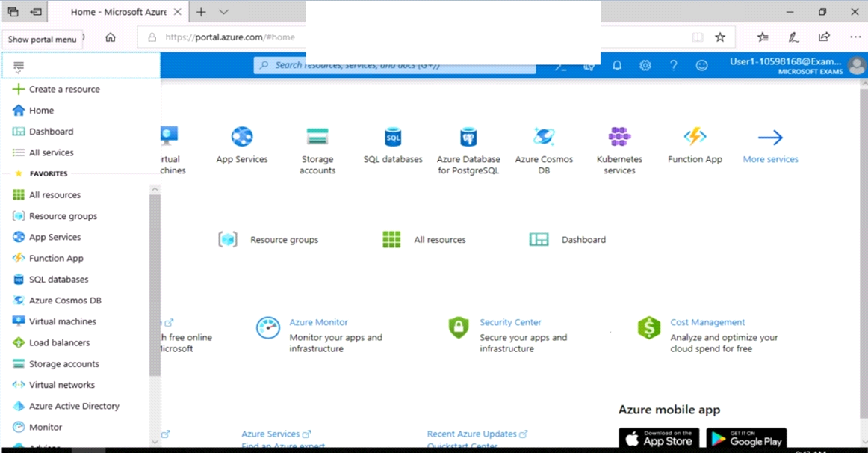This screenshot has width=868, height=453.
Task: Click the browser favorites star icon
Action: pos(719,37)
